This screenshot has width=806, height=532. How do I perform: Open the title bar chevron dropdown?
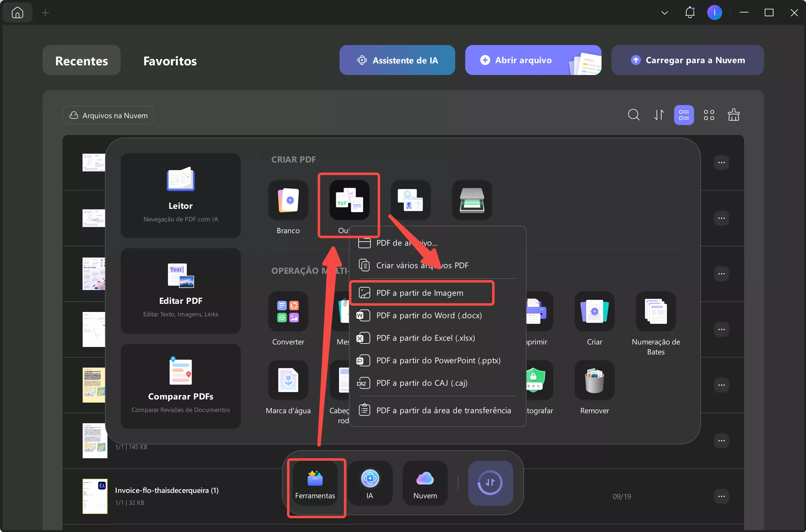(664, 13)
